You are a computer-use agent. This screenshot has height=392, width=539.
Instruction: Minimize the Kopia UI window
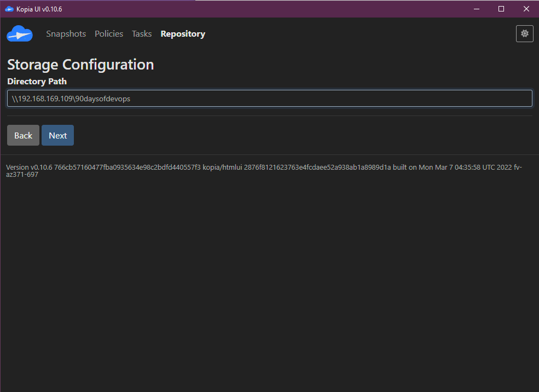[x=476, y=9]
